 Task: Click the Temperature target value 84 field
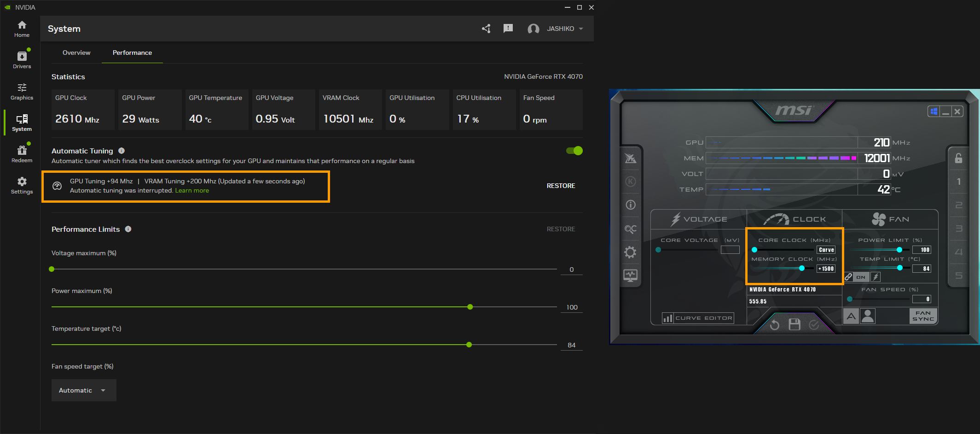click(x=572, y=345)
